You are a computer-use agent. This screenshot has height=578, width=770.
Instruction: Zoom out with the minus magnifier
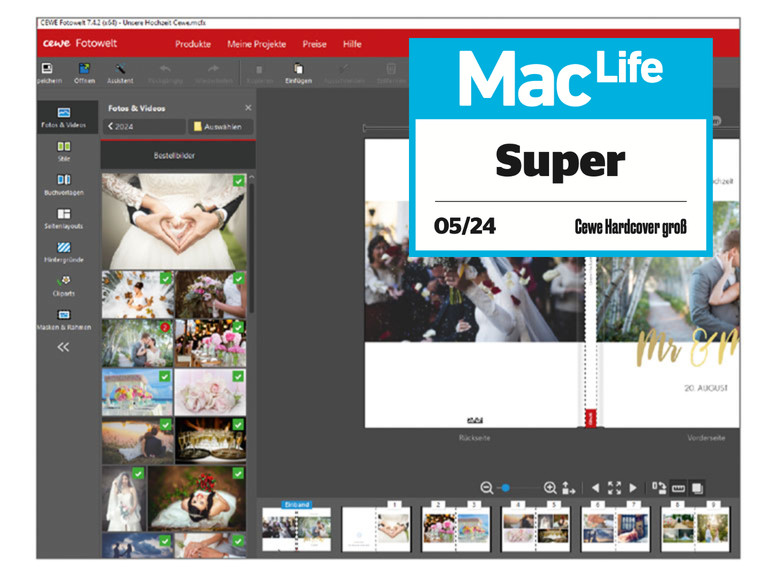click(486, 488)
